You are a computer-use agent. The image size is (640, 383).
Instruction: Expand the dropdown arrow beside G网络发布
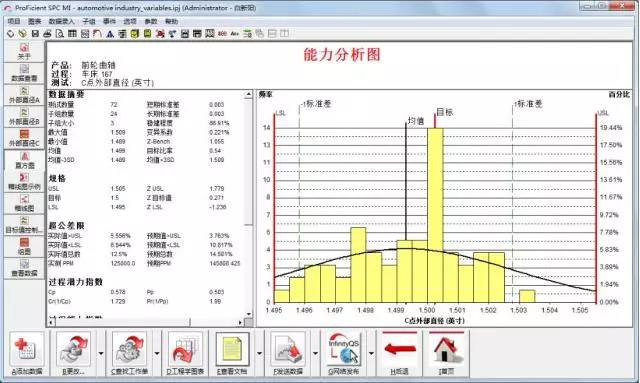coord(371,353)
